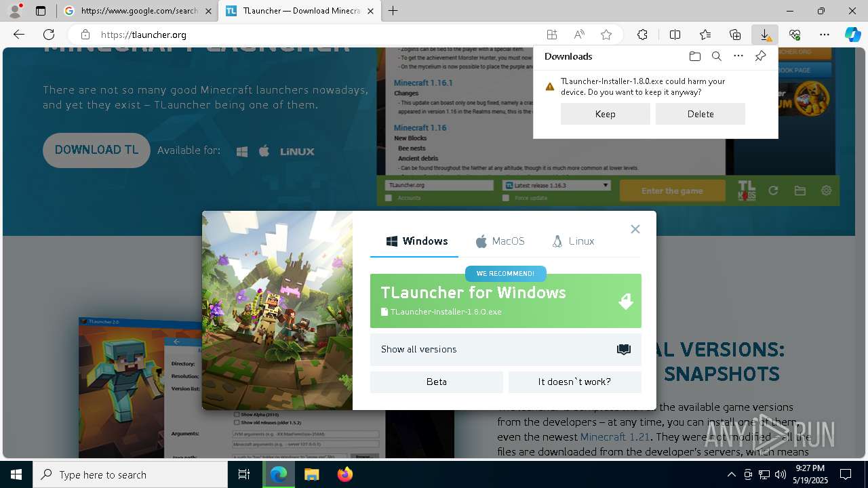Screen dimensions: 868x488
Task: Open the Windows Start menu
Action: tap(16, 474)
